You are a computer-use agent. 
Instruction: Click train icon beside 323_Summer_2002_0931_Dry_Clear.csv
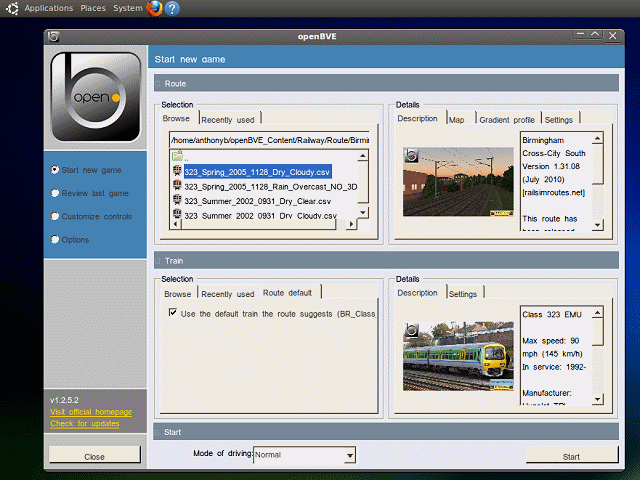[x=177, y=200]
